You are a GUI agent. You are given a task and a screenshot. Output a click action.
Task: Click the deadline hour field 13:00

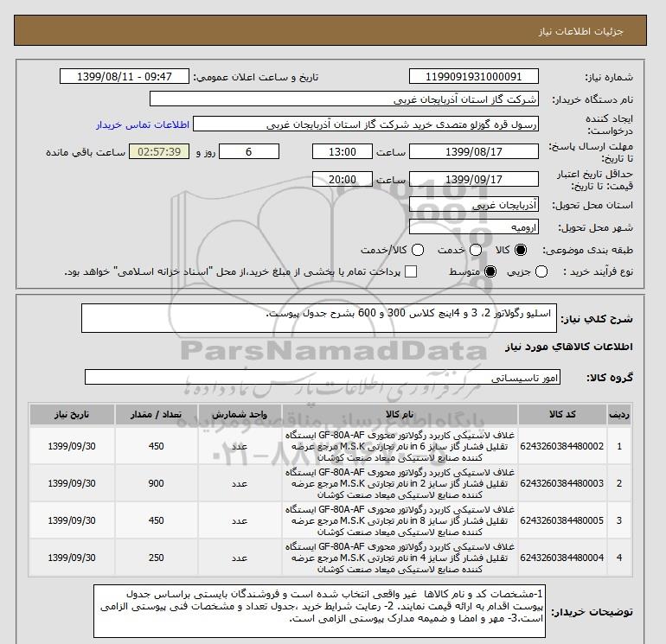pos(343,151)
